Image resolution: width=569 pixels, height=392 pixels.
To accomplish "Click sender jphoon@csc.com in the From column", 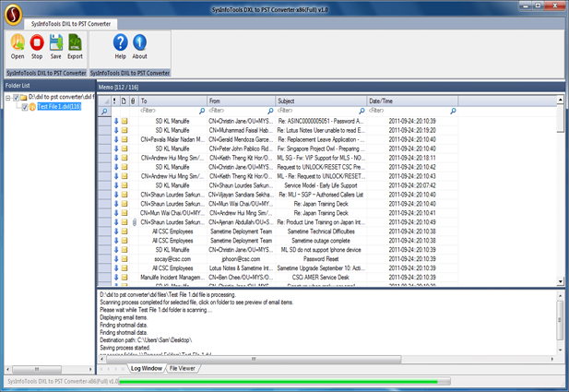I will (241, 259).
